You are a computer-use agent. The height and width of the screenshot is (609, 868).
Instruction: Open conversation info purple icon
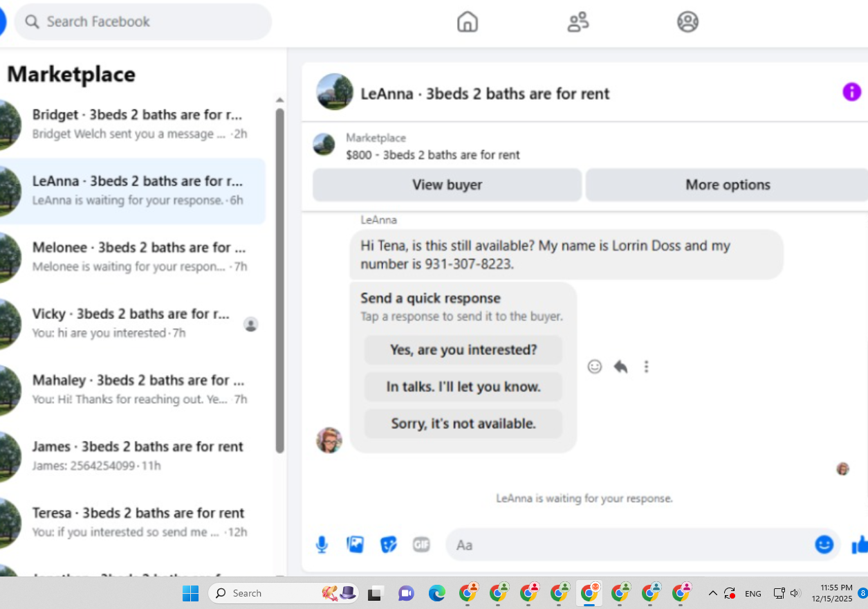point(851,91)
